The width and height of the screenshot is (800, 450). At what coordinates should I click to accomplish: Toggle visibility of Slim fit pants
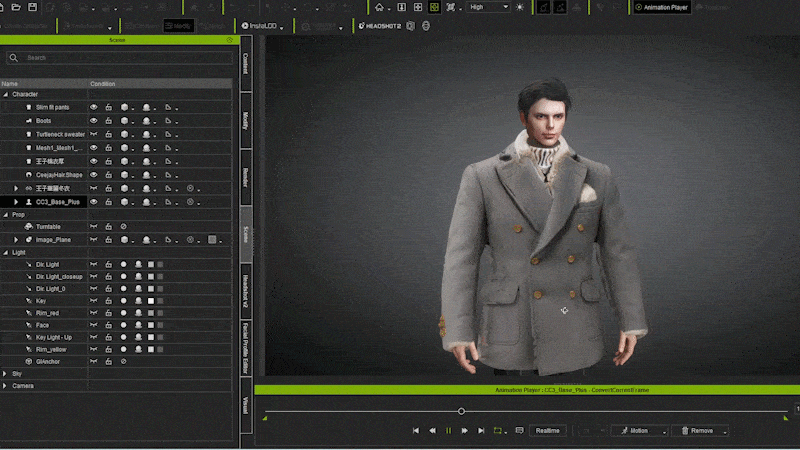click(x=94, y=106)
